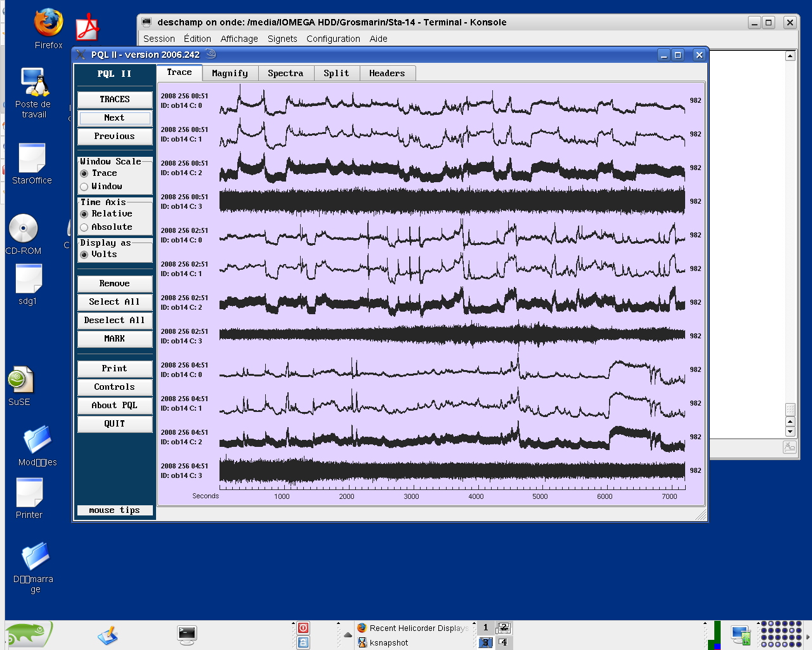Open Firefox from the desktop icon
This screenshot has width=812, height=650.
pos(48,24)
